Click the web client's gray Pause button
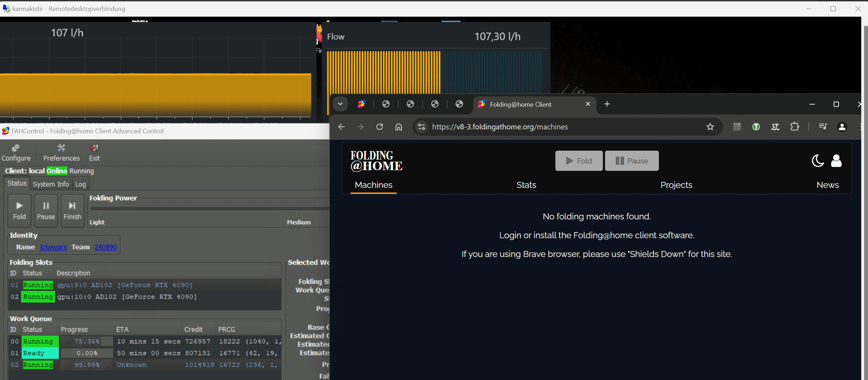 coord(632,161)
